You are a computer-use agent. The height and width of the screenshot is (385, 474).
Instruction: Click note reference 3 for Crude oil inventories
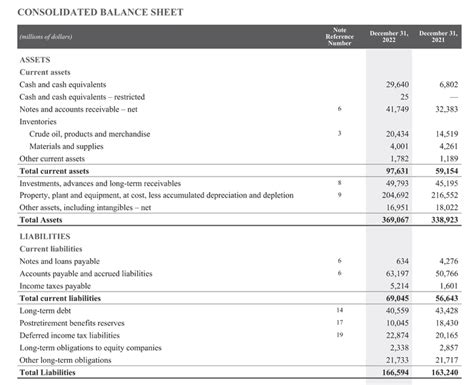[339, 133]
